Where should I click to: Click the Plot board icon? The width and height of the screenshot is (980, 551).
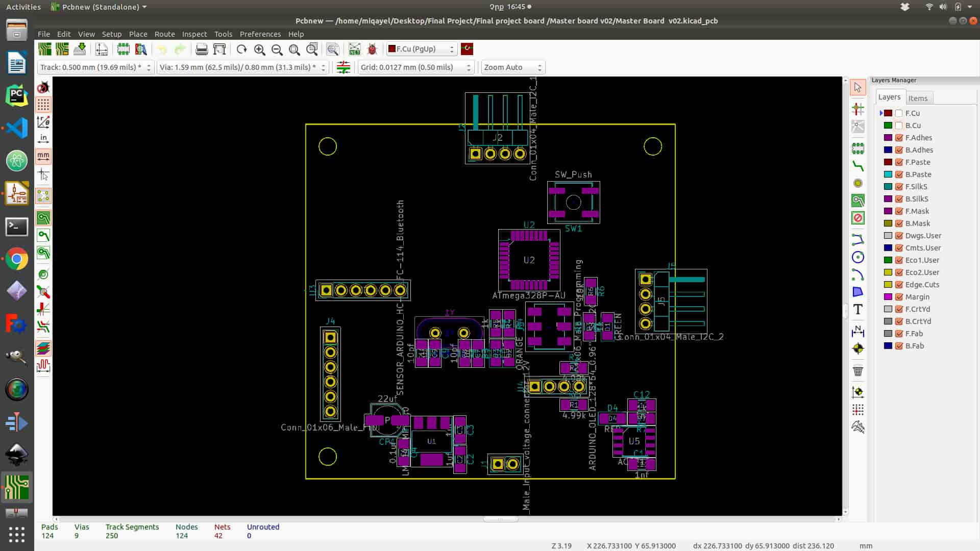click(x=219, y=49)
